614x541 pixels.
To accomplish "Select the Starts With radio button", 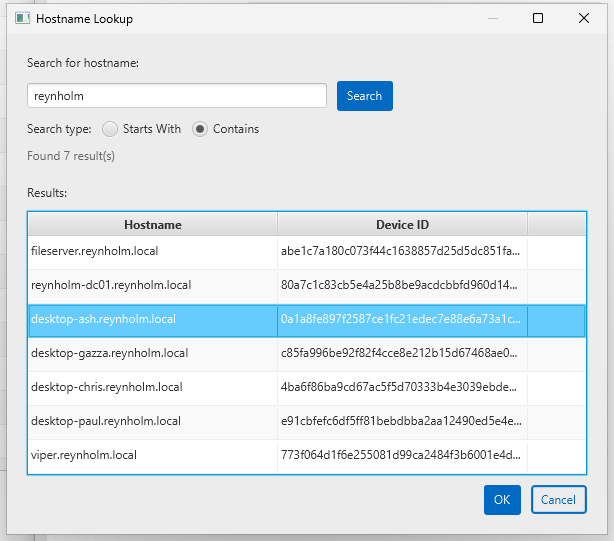I will [x=110, y=129].
